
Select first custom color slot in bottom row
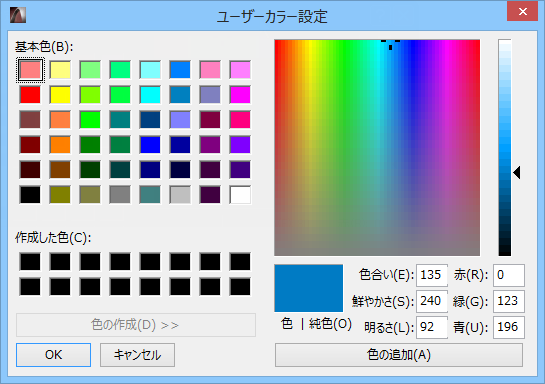click(30, 287)
